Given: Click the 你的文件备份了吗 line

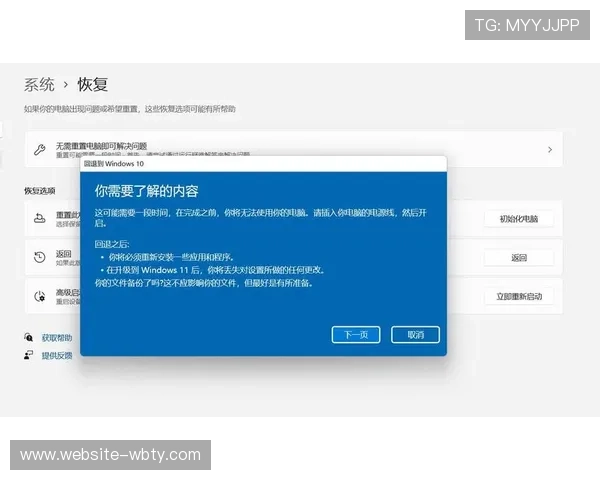Looking at the screenshot, I should [x=203, y=283].
